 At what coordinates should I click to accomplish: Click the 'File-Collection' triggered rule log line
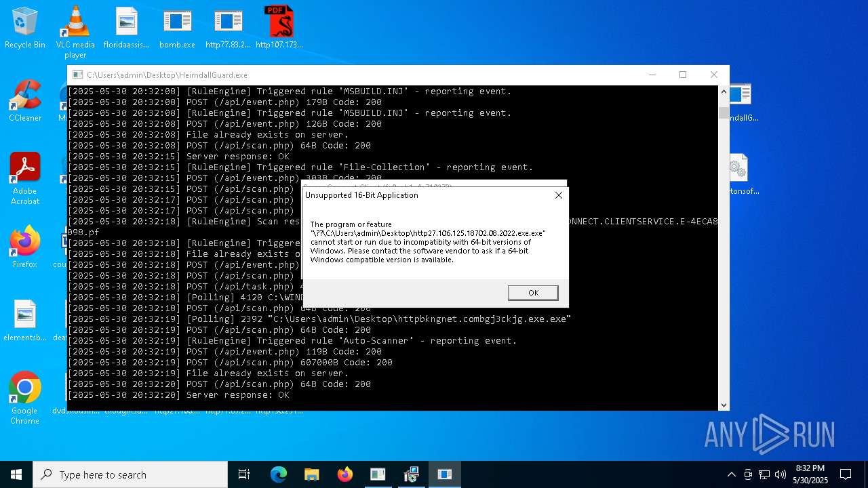tap(300, 167)
